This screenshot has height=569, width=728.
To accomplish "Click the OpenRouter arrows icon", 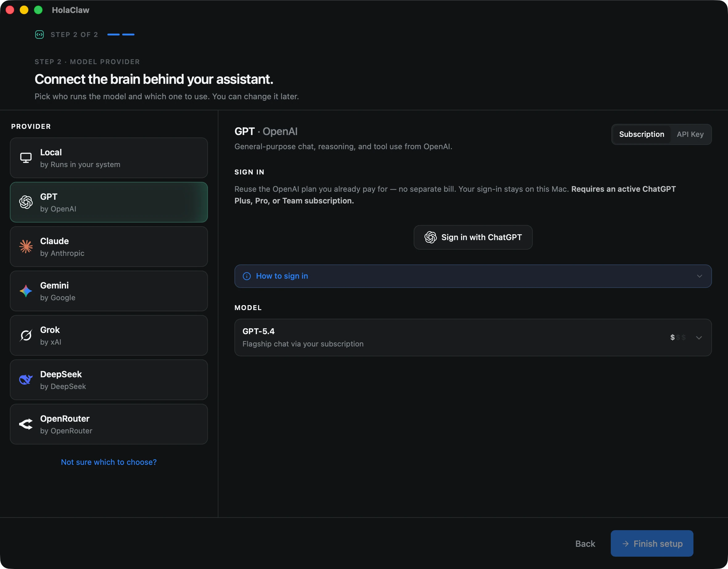I will tap(26, 424).
